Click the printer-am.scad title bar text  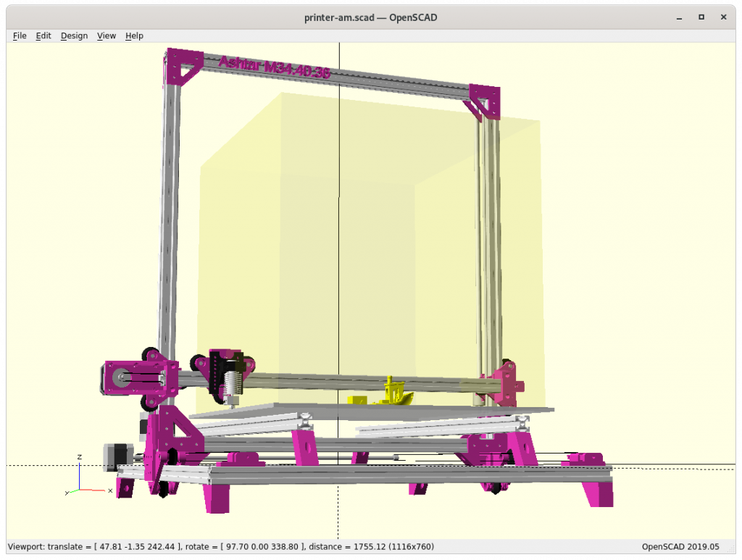pos(370,17)
